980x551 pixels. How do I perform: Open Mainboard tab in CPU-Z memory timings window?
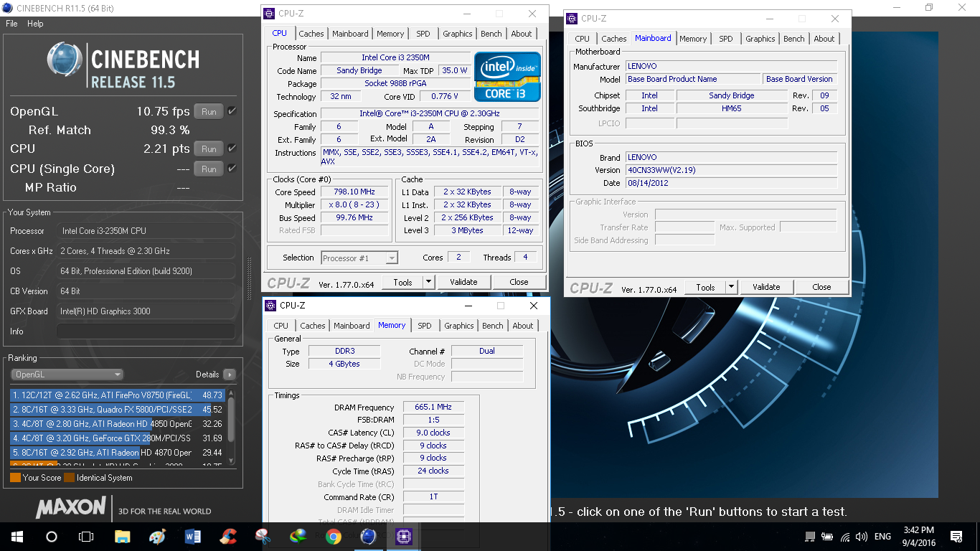click(x=352, y=326)
